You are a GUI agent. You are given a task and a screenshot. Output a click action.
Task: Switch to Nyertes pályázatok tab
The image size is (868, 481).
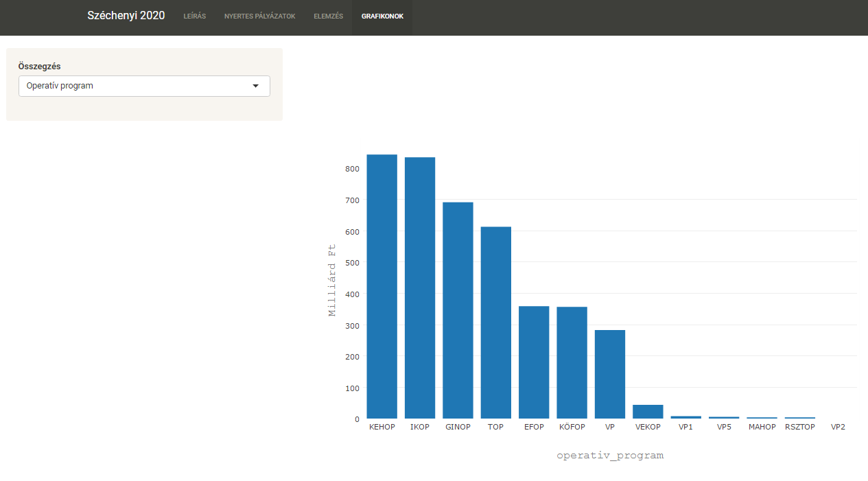click(259, 16)
